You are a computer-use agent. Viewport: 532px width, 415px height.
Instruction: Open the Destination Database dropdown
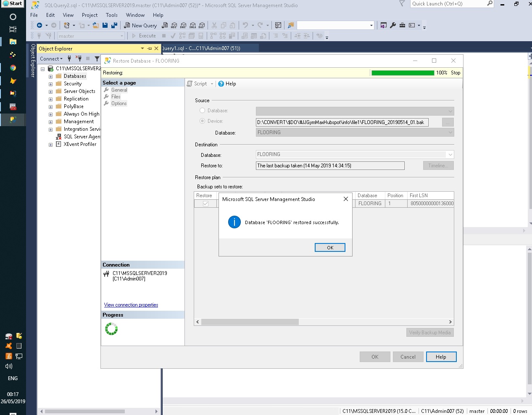(x=450, y=155)
